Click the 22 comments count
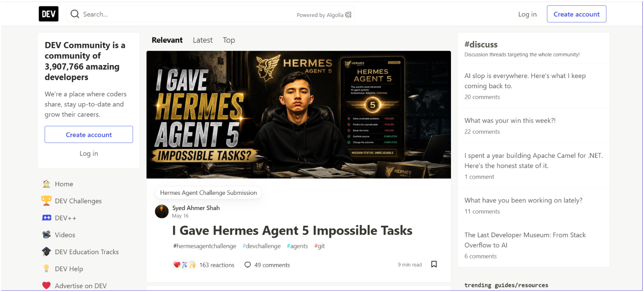The width and height of the screenshot is (644, 292). click(482, 132)
